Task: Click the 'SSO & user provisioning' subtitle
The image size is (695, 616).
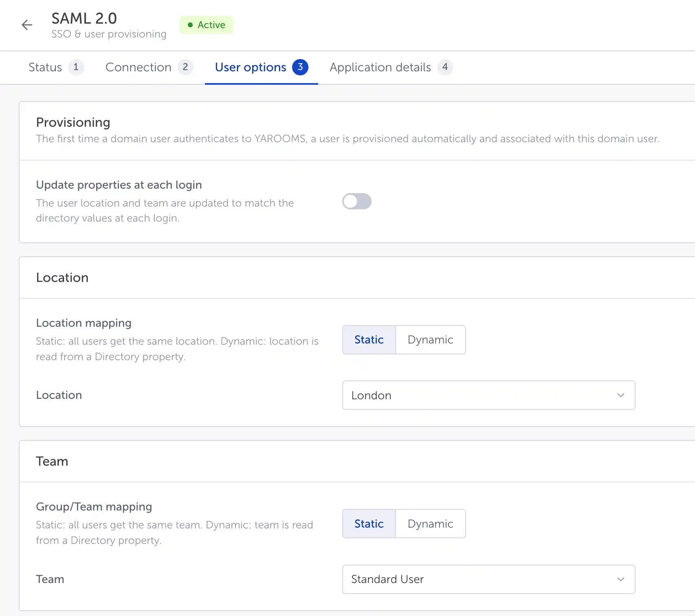Action: (109, 34)
